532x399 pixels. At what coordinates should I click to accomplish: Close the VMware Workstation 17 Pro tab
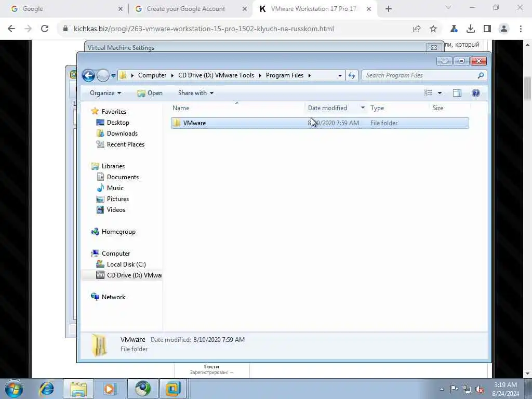(369, 9)
